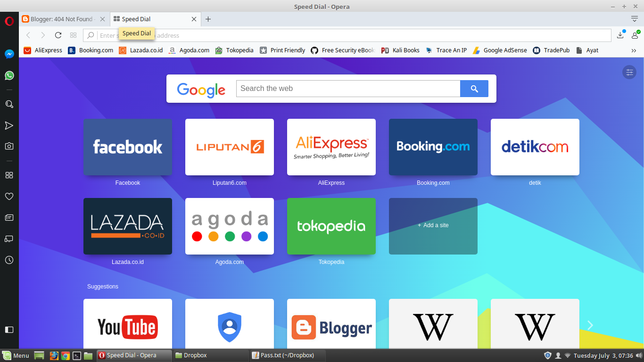Open WhatsApp in the Opera sidebar
The height and width of the screenshot is (362, 644).
(9, 75)
